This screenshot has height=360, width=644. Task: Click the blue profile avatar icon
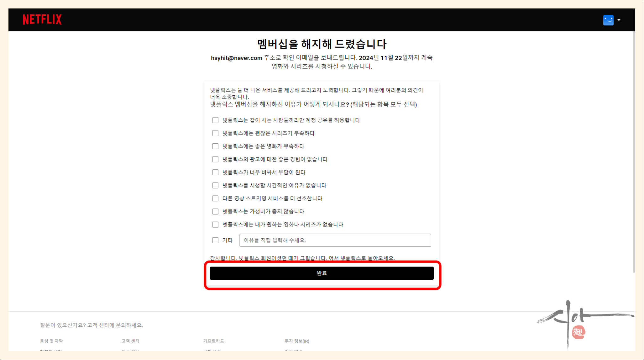point(608,20)
